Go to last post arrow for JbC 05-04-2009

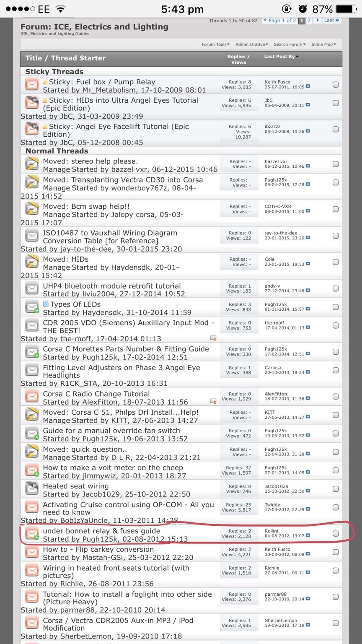(308, 105)
